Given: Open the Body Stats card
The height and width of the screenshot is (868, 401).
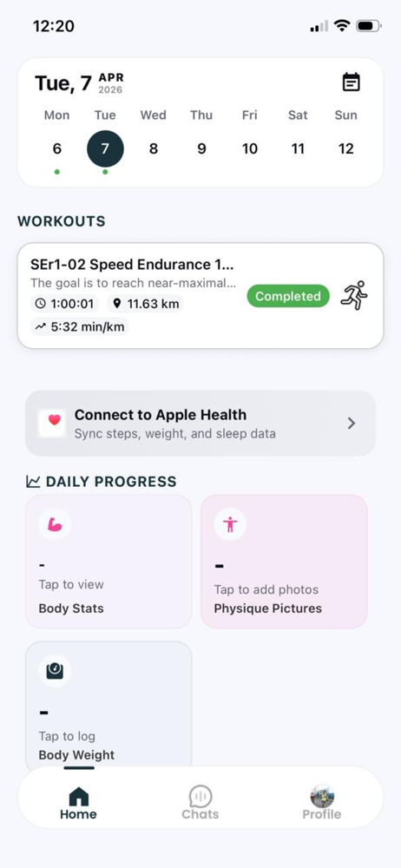Looking at the screenshot, I should point(108,562).
